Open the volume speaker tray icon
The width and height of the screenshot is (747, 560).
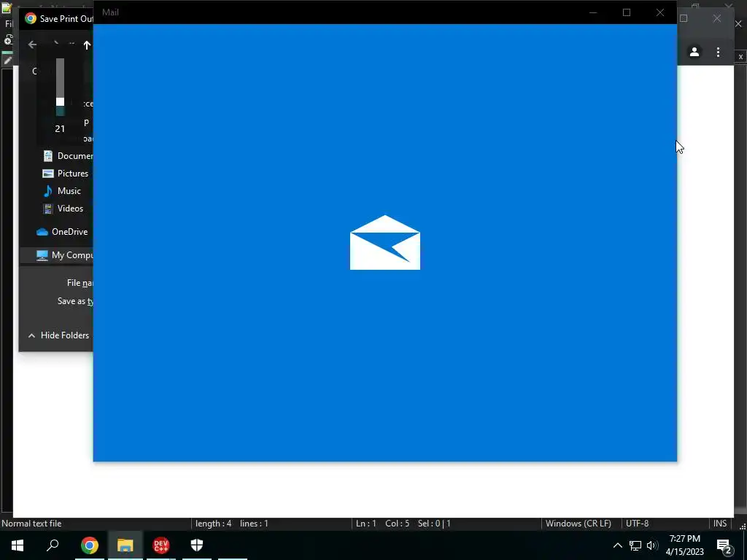click(652, 545)
